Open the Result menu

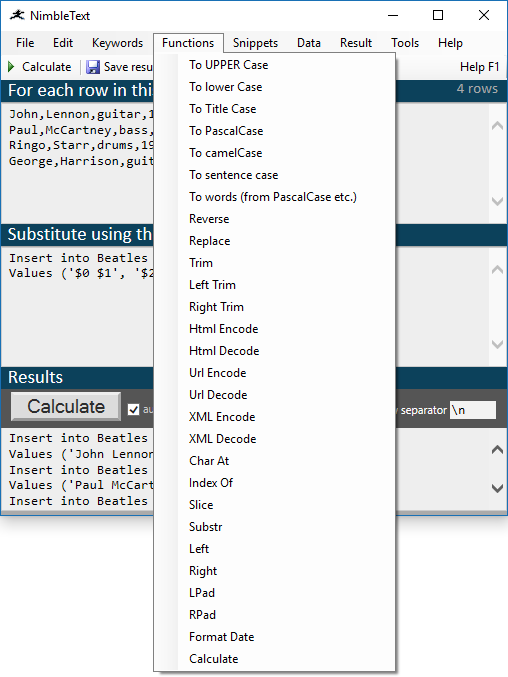(x=356, y=43)
